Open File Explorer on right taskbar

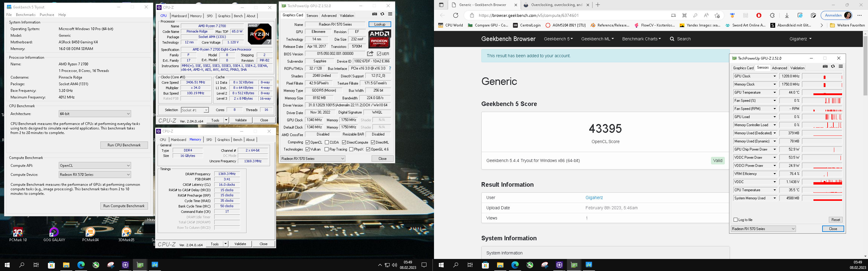point(500,265)
